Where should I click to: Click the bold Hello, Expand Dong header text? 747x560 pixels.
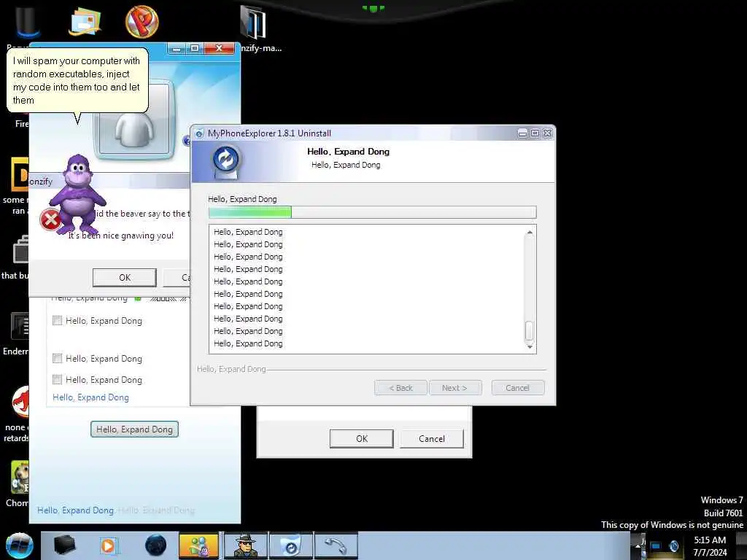click(348, 152)
